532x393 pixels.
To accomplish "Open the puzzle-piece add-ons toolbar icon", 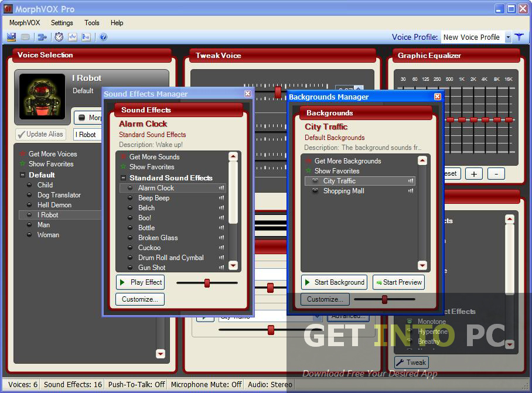I will (42, 37).
